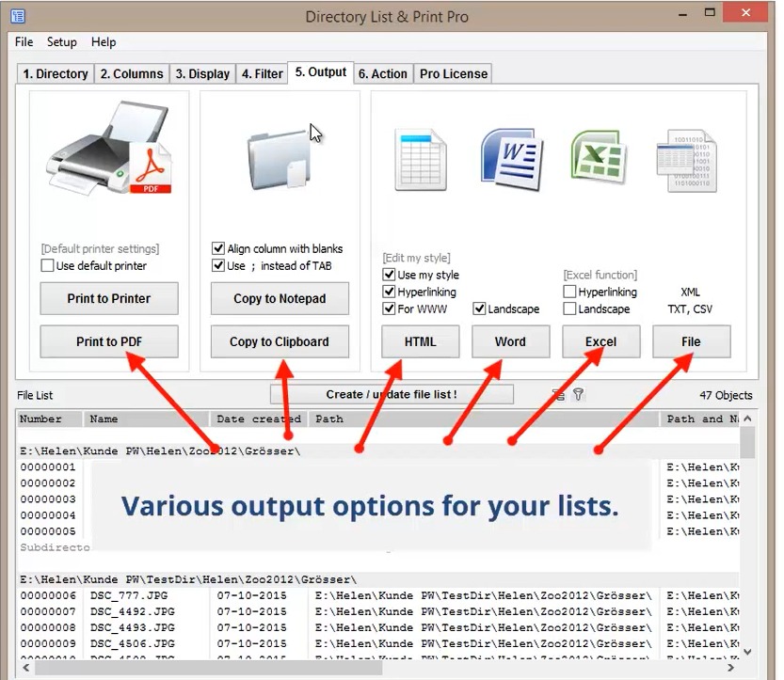Toggle HTML Hyperlinking checkbox

point(389,292)
